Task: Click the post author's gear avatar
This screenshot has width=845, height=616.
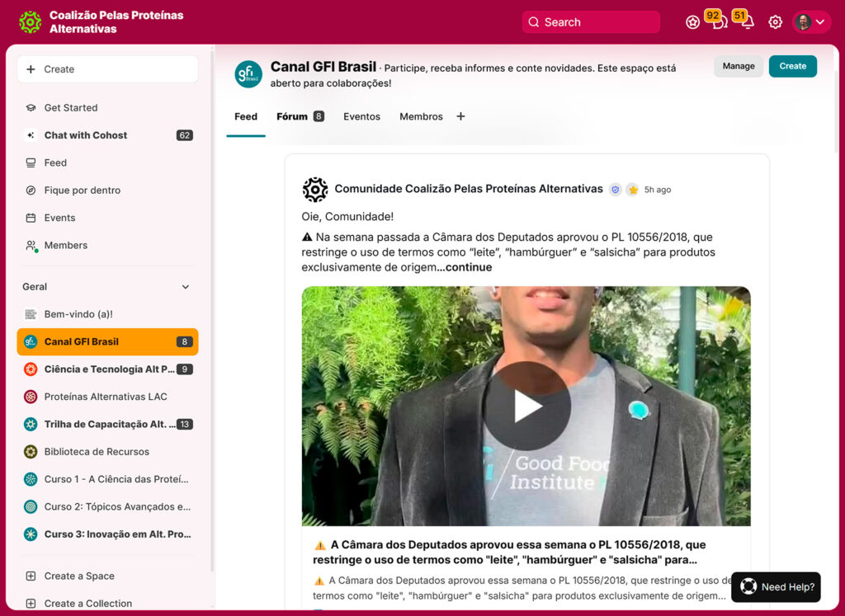Action: 315,190
